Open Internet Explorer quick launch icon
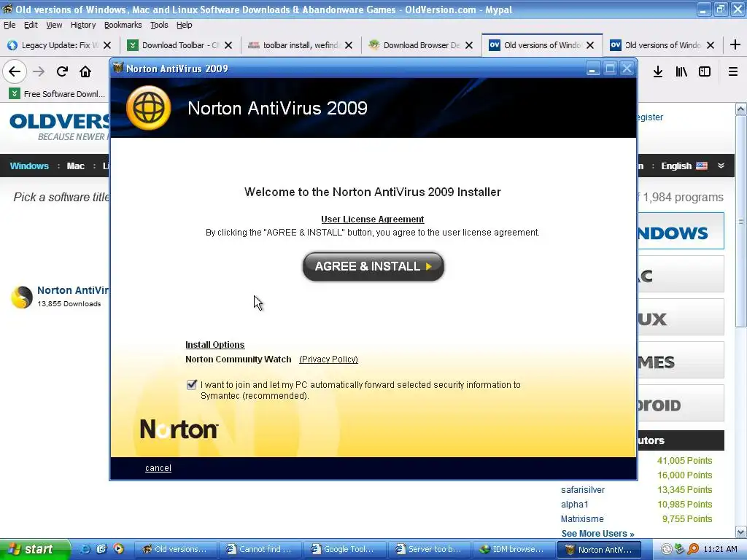This screenshot has height=560, width=747. tap(86, 549)
